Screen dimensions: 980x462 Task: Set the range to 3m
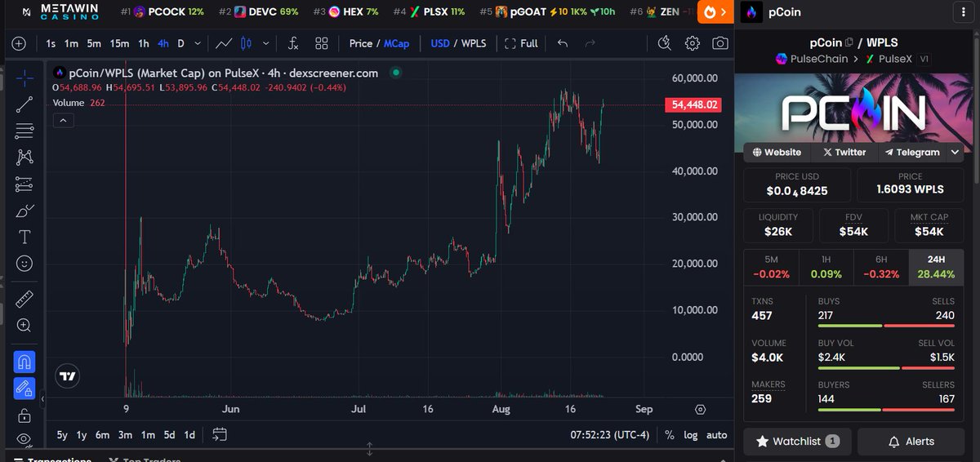click(124, 435)
